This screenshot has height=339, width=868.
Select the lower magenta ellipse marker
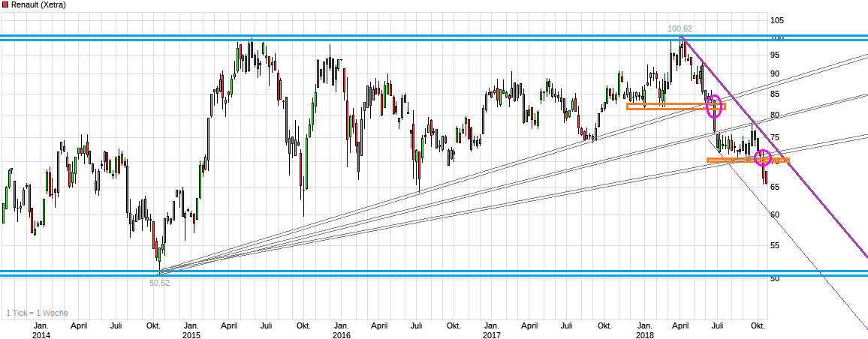pos(762,158)
